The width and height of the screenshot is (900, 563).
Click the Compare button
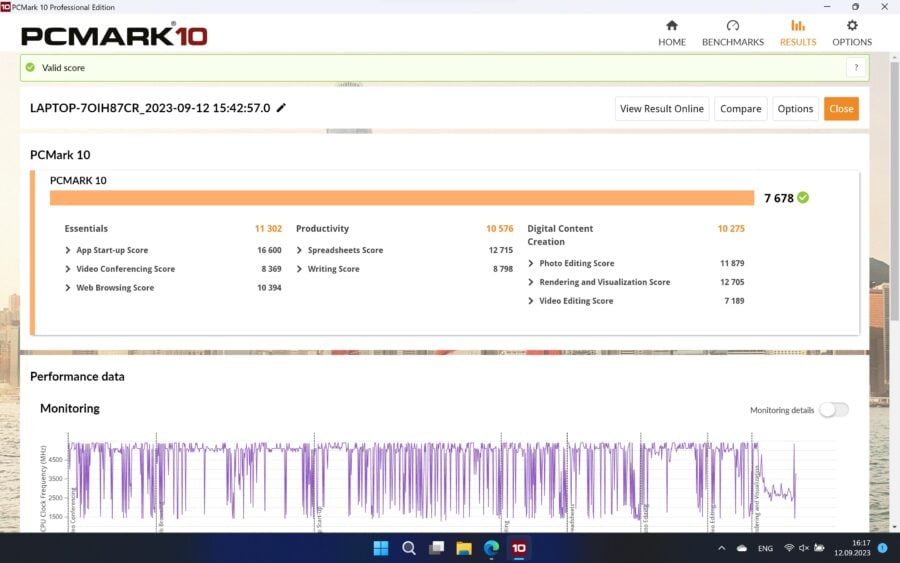click(740, 108)
